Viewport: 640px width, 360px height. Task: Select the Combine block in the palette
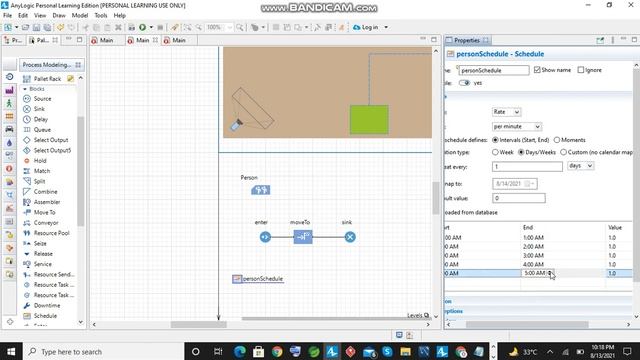point(40,191)
